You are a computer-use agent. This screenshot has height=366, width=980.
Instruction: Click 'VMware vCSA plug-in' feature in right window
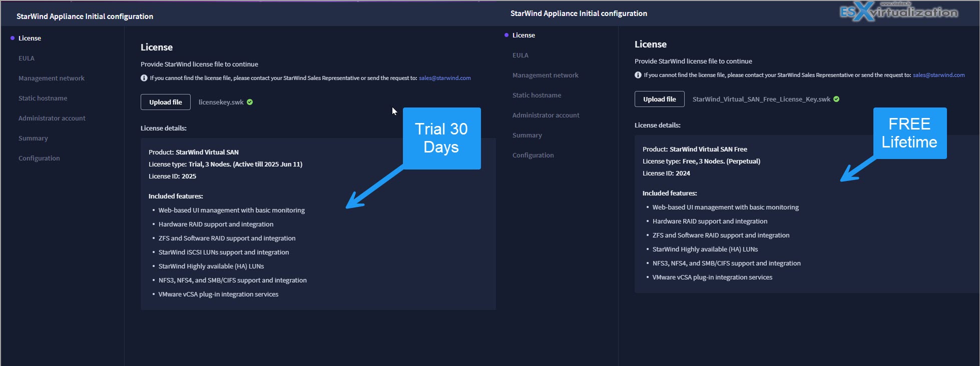[x=712, y=277]
